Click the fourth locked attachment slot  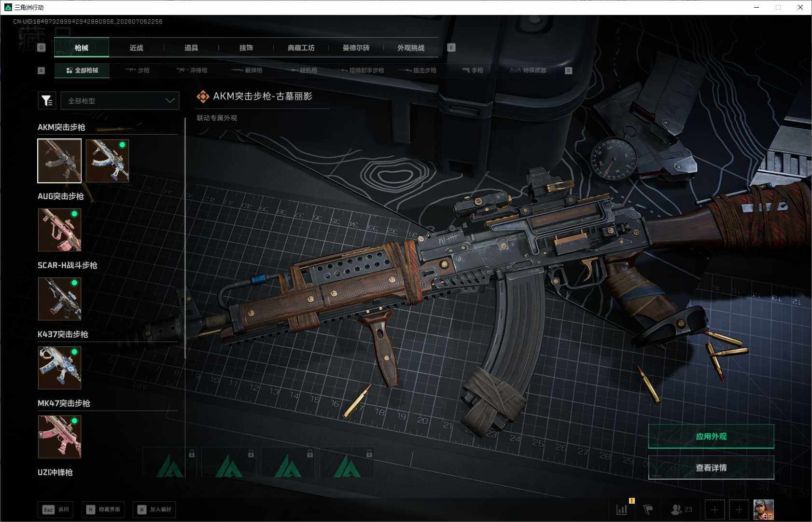pyautogui.click(x=347, y=463)
